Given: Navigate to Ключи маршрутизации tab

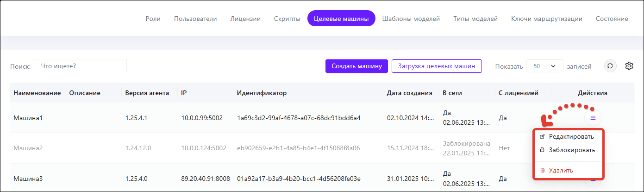Looking at the screenshot, I should pyautogui.click(x=546, y=19).
